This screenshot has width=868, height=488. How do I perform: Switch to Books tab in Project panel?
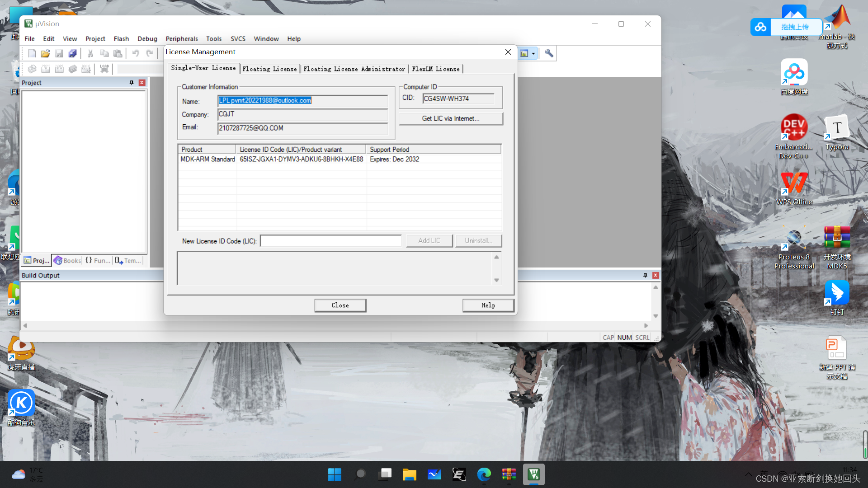tap(67, 261)
